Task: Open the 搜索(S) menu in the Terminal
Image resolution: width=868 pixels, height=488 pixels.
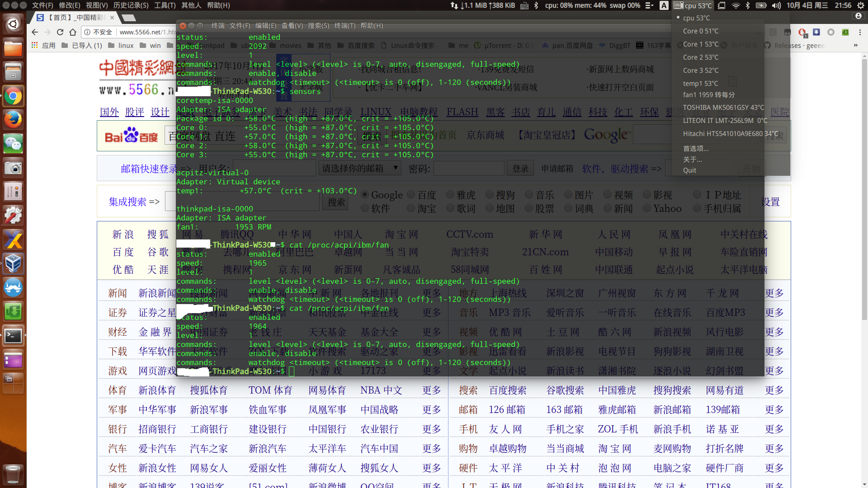Action: [x=319, y=26]
